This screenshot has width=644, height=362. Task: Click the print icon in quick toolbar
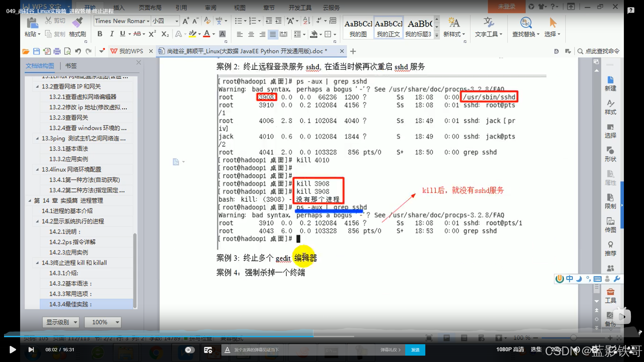point(57,51)
